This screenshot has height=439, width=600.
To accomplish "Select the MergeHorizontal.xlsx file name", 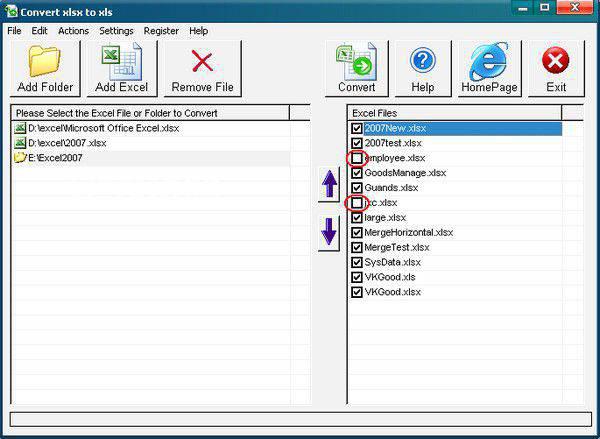I will 409,233.
